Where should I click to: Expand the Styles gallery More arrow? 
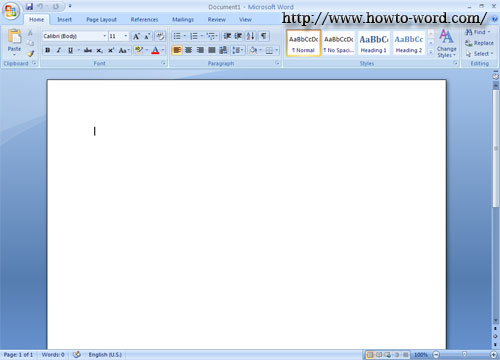(x=431, y=52)
